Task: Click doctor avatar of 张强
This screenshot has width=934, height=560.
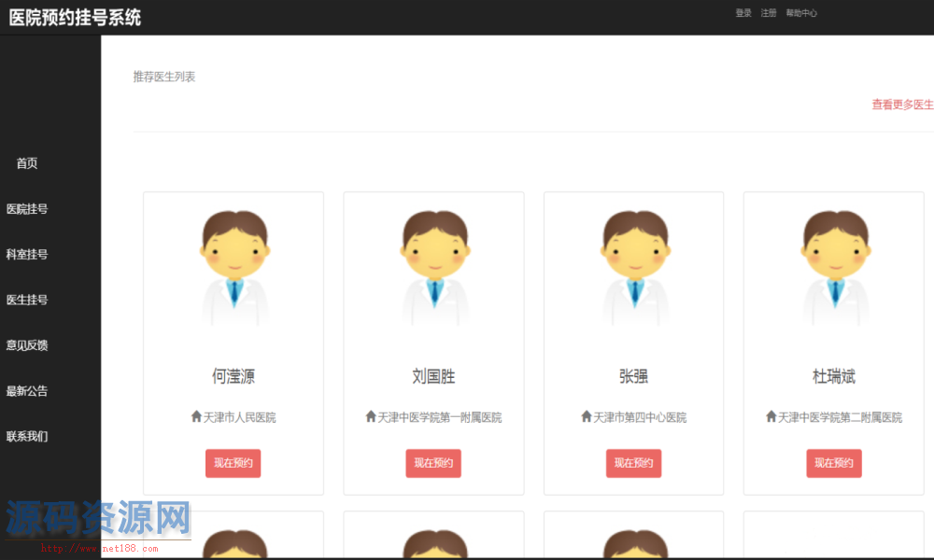Action: (634, 268)
